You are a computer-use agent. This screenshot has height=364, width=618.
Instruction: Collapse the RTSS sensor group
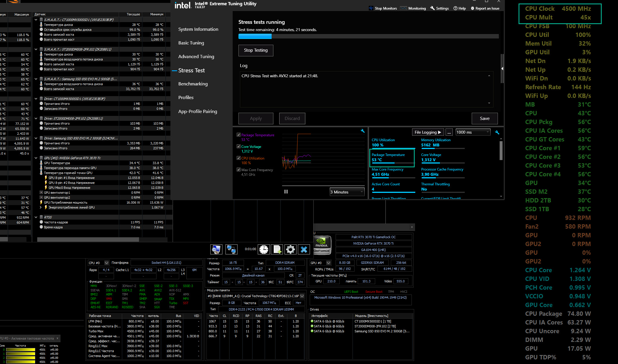coord(36,217)
